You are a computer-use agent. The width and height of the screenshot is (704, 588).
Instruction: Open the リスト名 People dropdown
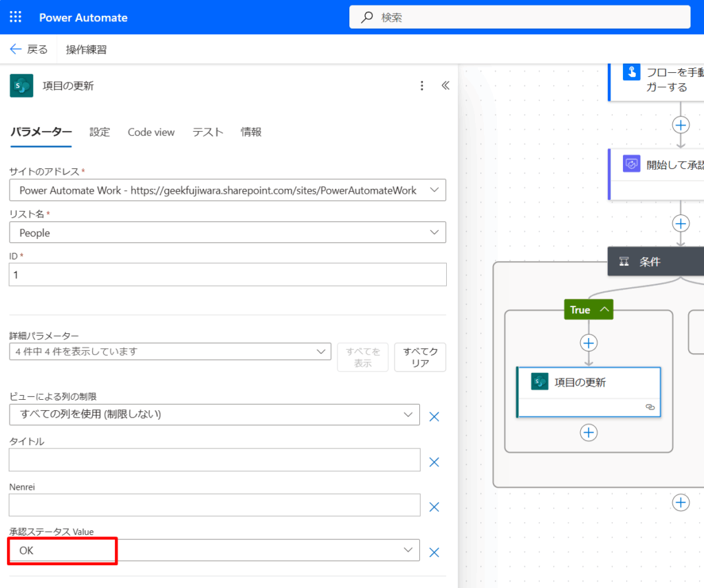(434, 232)
